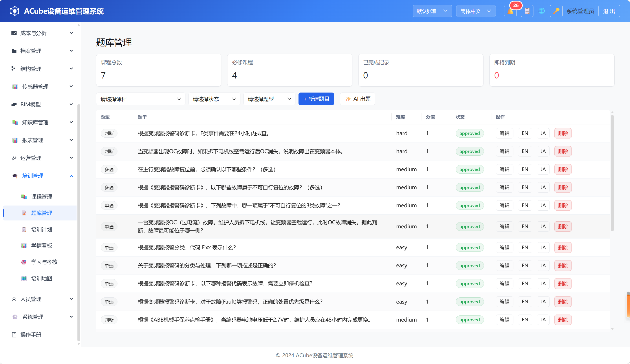Collapse the 培训管理 menu chevron
The height and width of the screenshot is (364, 630).
71,176
